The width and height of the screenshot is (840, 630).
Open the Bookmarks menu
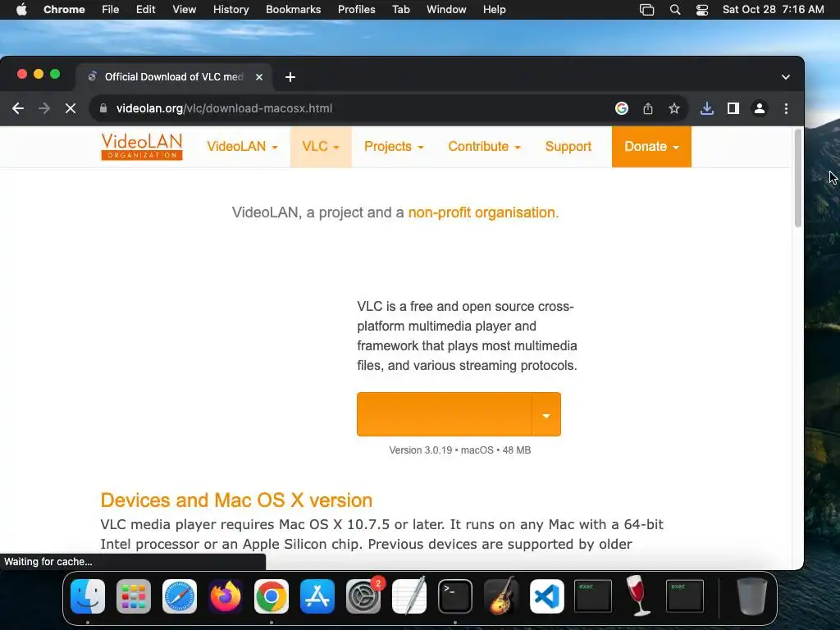tap(294, 10)
